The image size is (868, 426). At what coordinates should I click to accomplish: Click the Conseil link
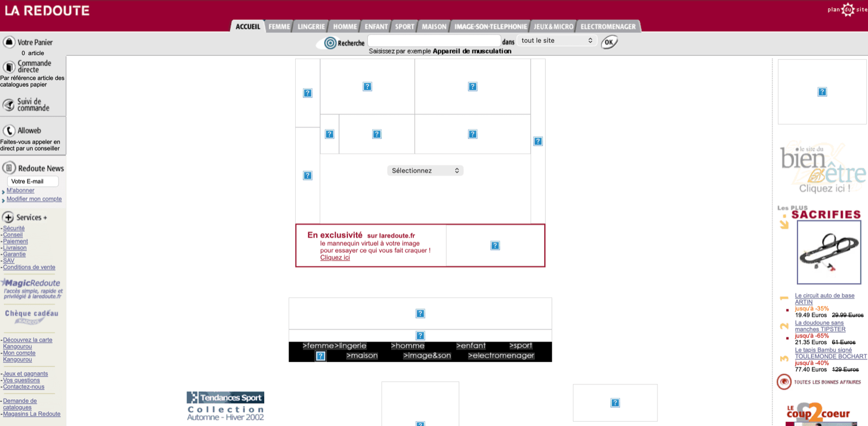pyautogui.click(x=13, y=235)
